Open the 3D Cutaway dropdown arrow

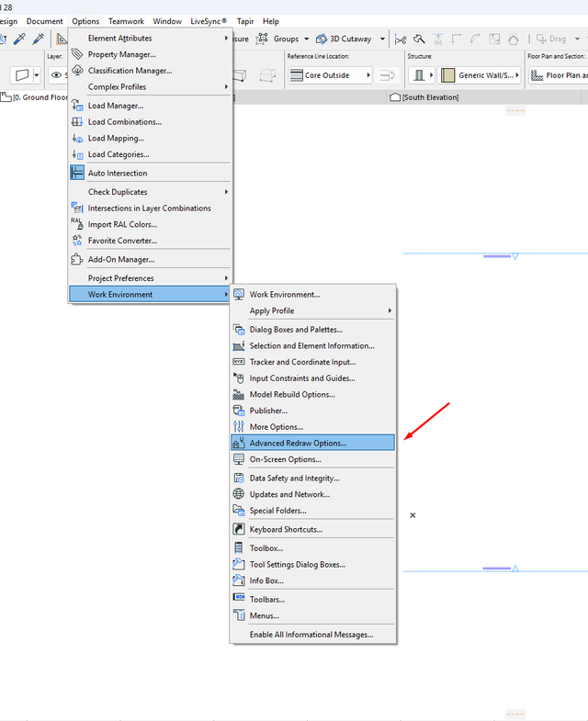click(382, 39)
